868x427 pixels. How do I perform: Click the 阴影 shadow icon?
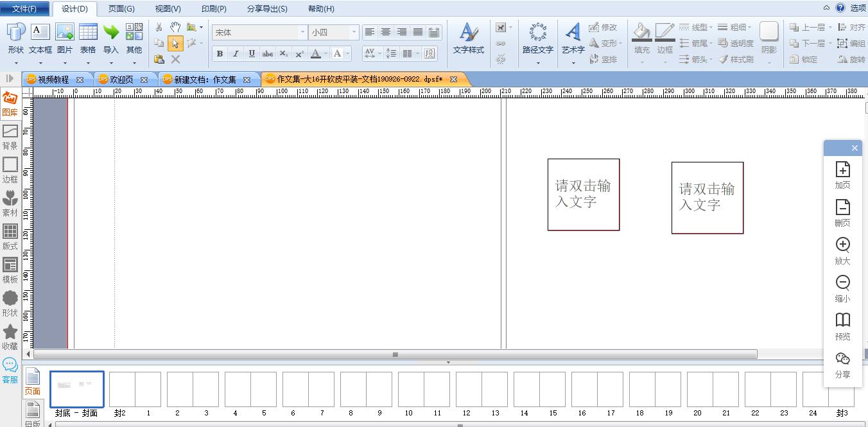768,32
